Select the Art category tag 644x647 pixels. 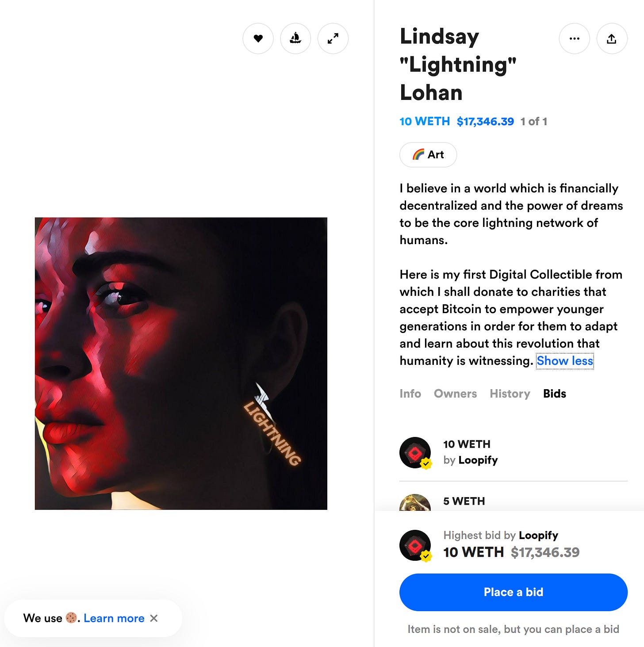click(428, 155)
